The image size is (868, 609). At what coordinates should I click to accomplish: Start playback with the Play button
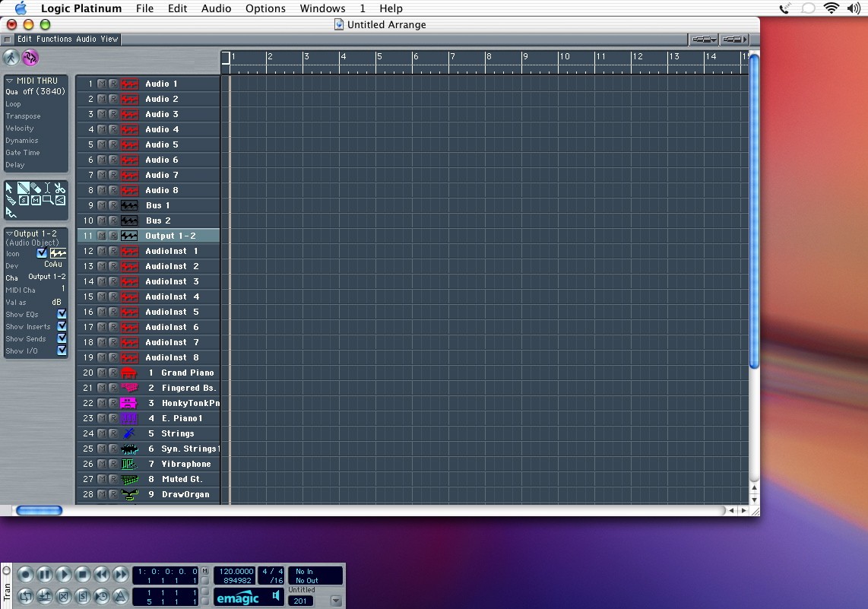tap(64, 575)
